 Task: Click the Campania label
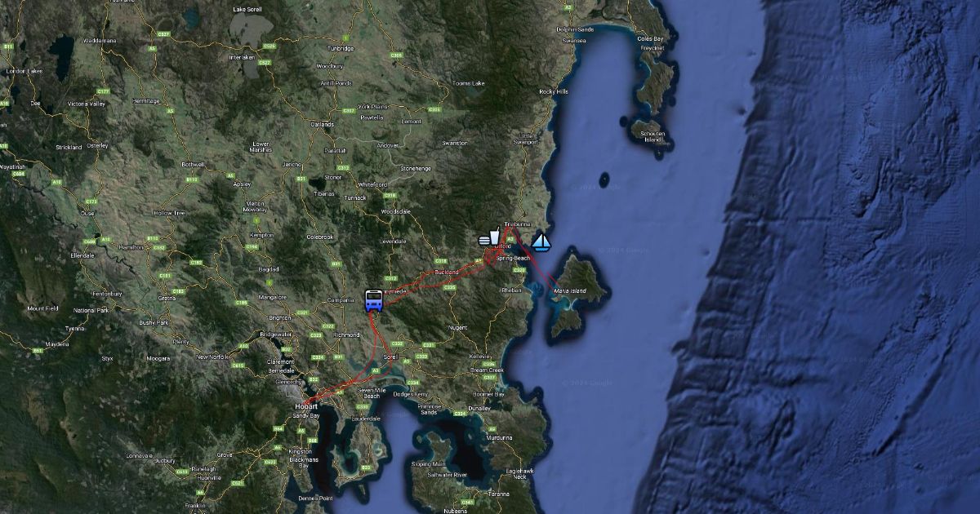pyautogui.click(x=342, y=299)
